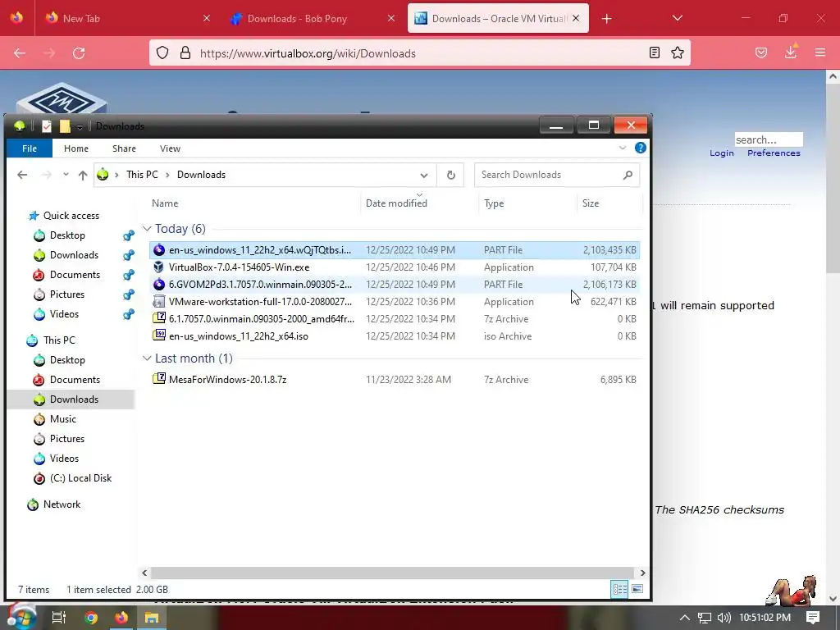Open Network in navigation pane
The width and height of the screenshot is (840, 630).
pos(62,504)
